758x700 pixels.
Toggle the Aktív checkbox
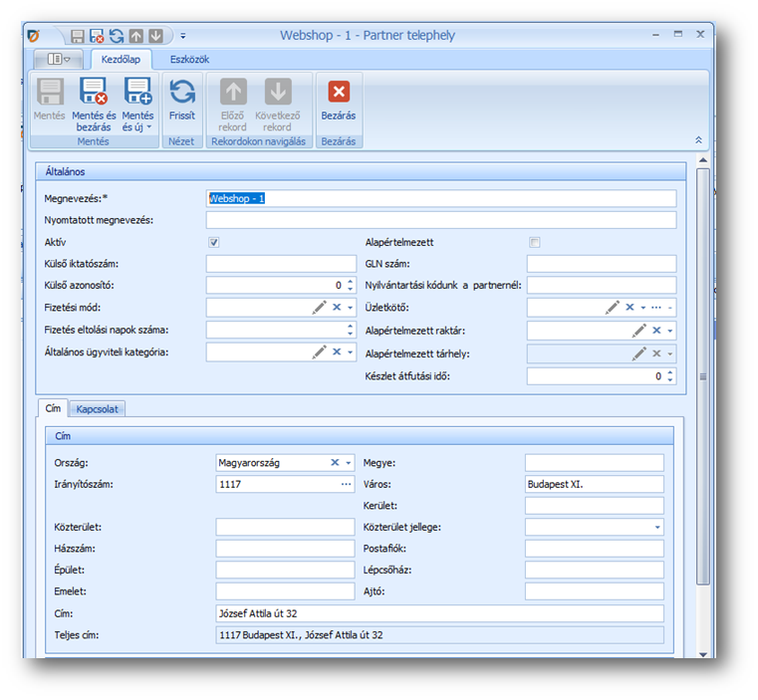click(x=213, y=242)
